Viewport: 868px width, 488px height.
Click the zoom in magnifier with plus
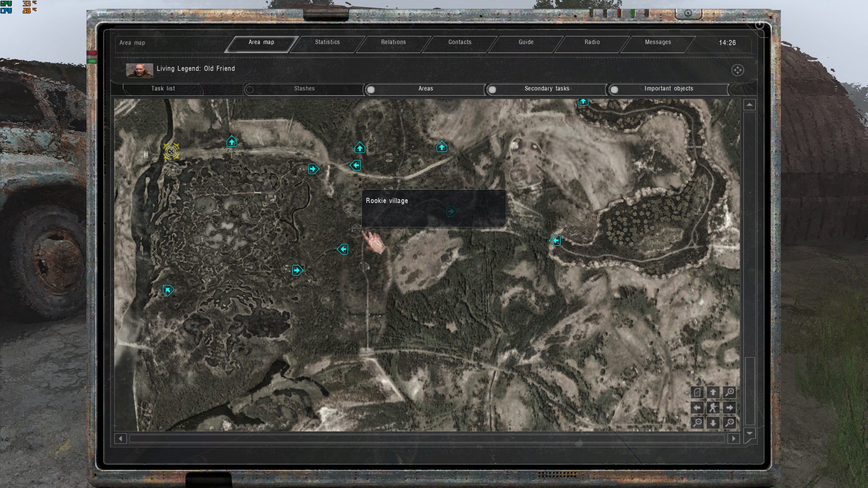coord(729,392)
